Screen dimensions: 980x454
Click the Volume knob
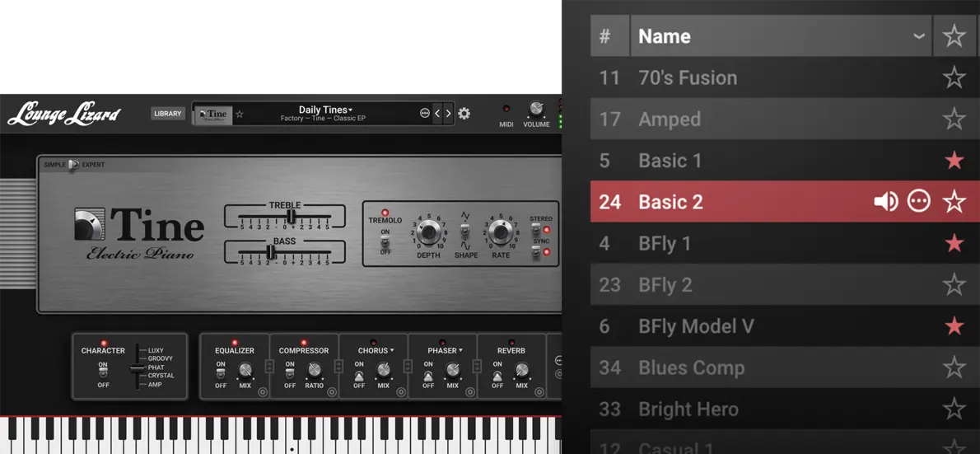click(x=536, y=109)
